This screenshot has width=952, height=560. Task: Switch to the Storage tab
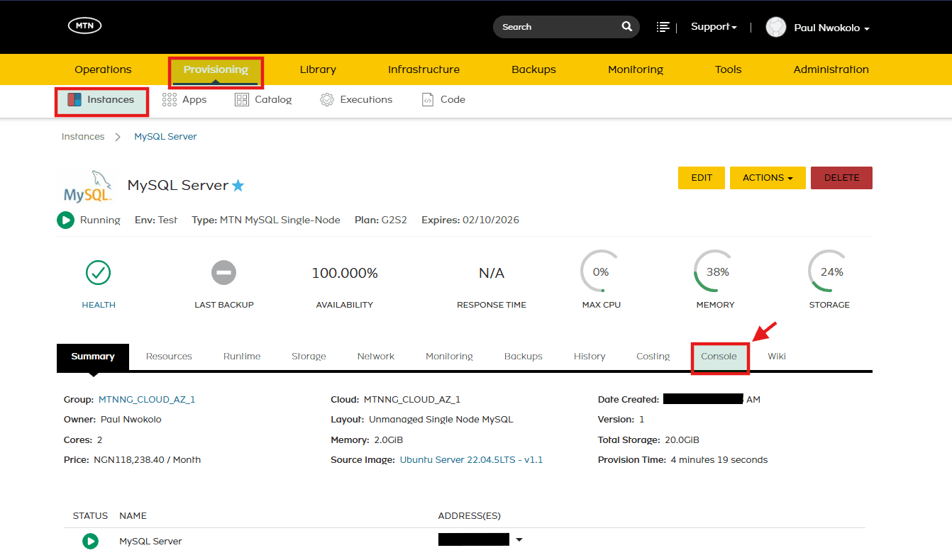tap(309, 357)
